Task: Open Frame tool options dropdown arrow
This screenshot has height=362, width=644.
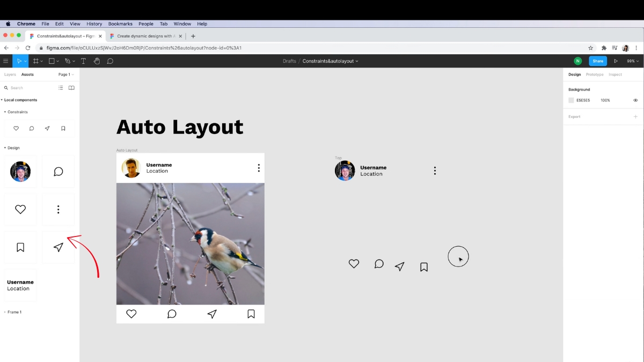Action: click(x=42, y=62)
